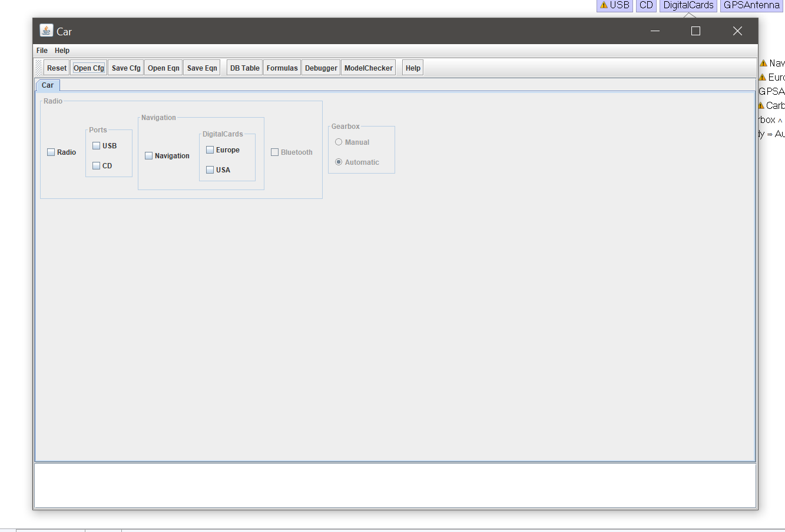Screen dimensions: 785x532
Task: Open the DB Table view
Action: coord(244,67)
